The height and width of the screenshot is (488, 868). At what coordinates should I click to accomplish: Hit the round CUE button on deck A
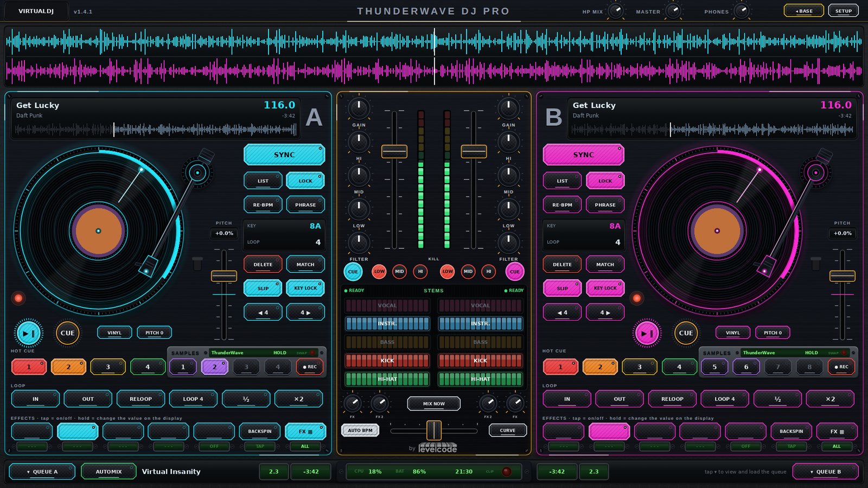[x=68, y=333]
